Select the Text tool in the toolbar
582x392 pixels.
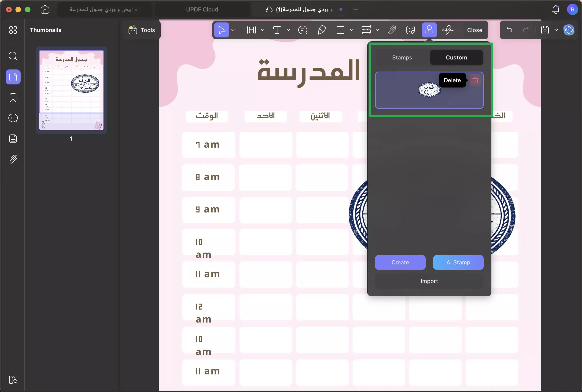277,30
